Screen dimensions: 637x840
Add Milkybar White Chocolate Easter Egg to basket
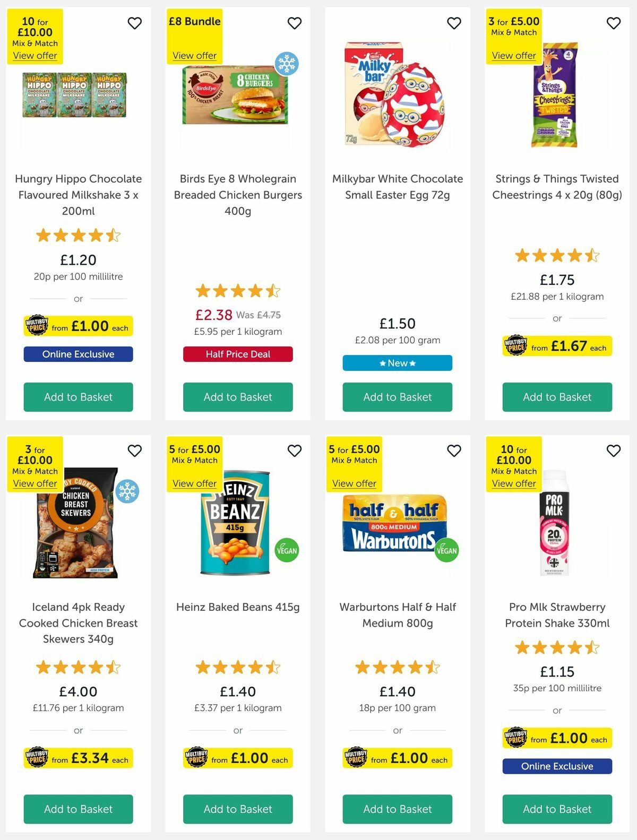(x=397, y=397)
